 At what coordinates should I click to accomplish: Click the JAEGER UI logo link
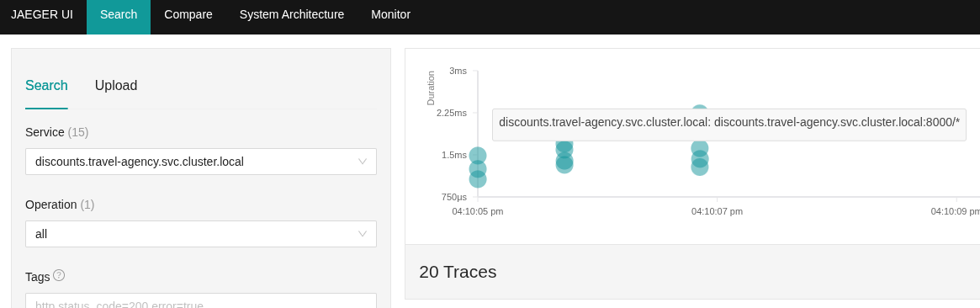point(42,14)
